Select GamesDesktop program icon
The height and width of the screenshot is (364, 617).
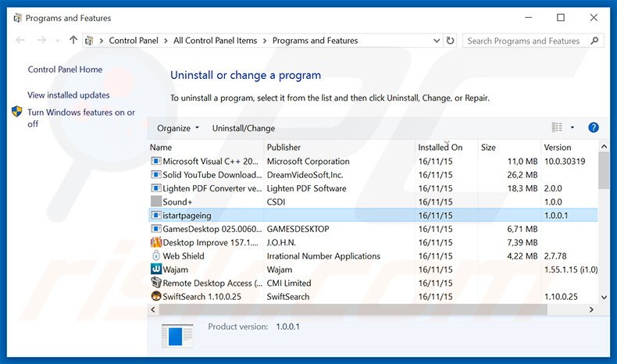tap(156, 229)
